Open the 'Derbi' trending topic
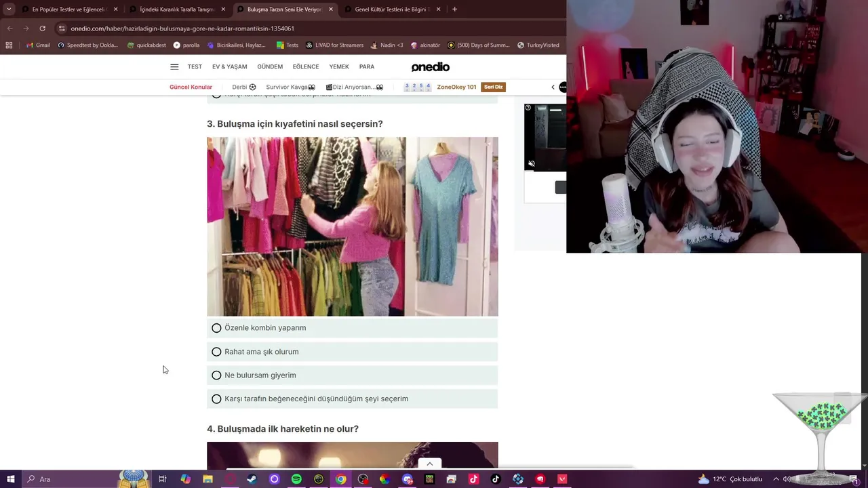 pos(244,87)
